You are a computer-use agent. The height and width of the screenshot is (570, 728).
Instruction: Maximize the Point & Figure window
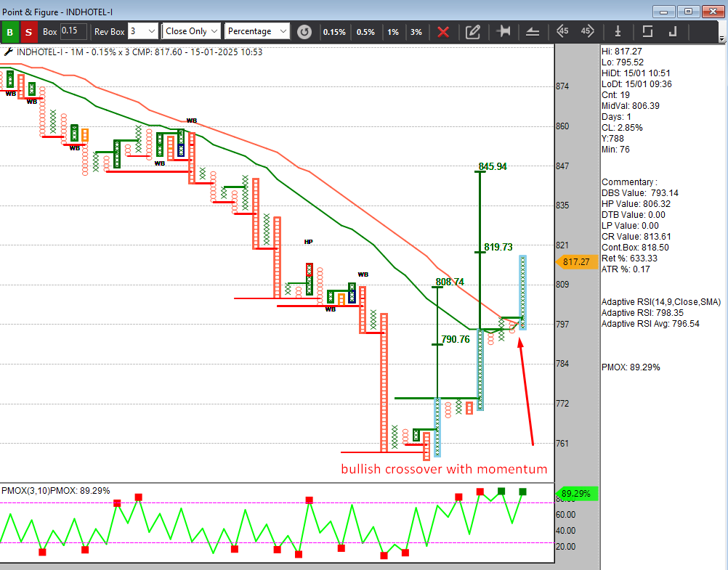[x=689, y=12]
